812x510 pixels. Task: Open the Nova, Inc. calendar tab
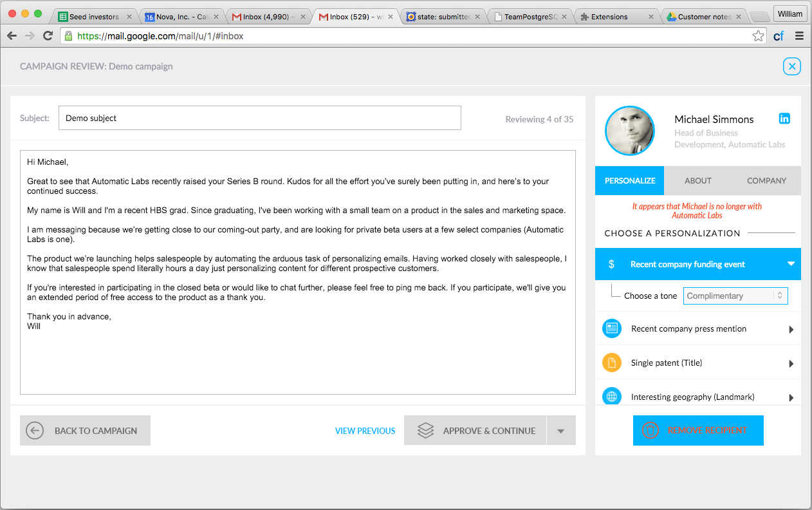point(181,17)
